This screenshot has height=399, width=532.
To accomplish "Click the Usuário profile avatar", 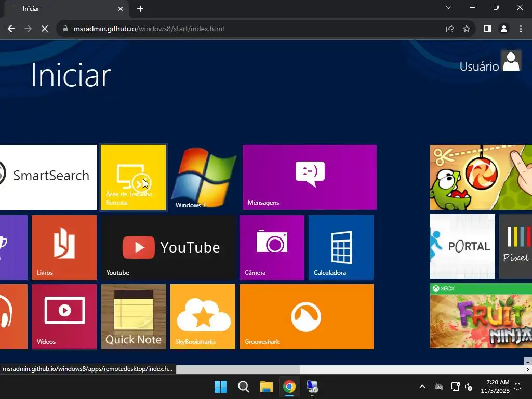I will [x=511, y=61].
